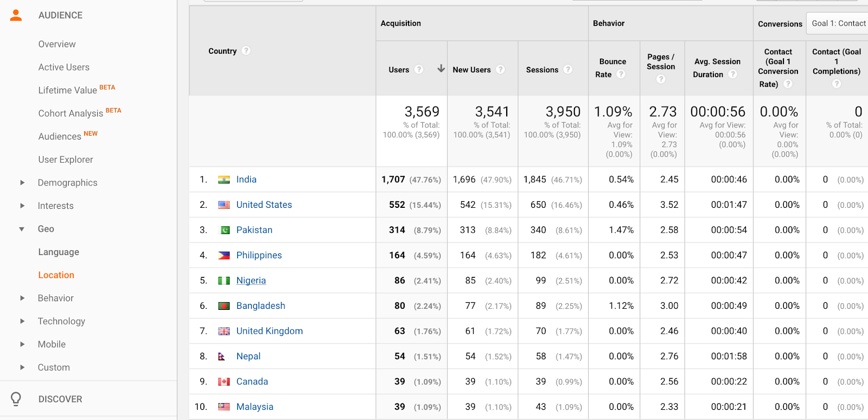868x420 pixels.
Task: Open the Malaysia country link
Action: [x=255, y=407]
